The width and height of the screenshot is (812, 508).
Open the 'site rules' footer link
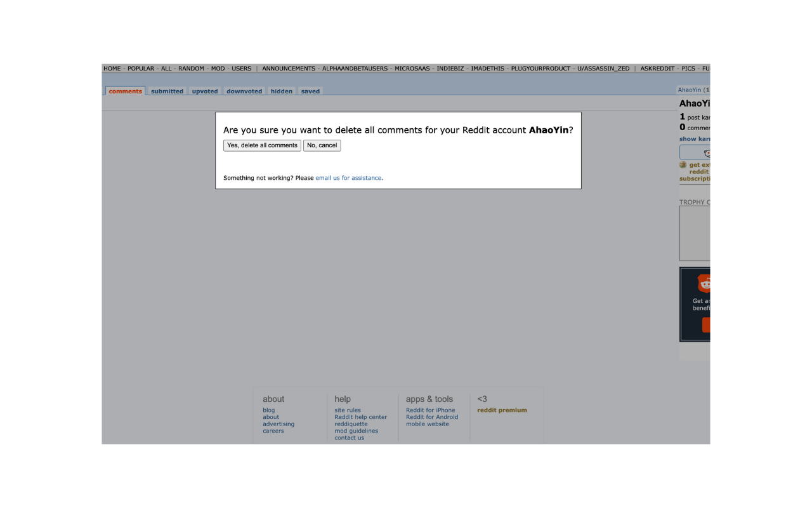pyautogui.click(x=348, y=410)
